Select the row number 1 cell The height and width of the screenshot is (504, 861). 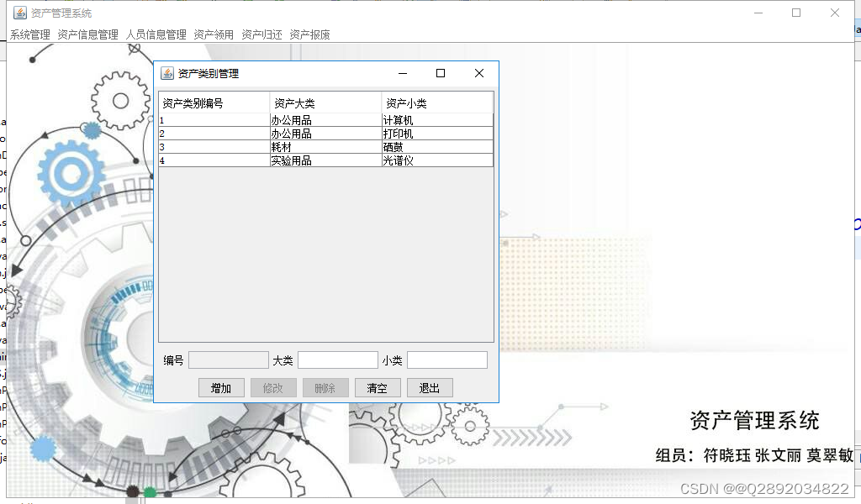coord(214,120)
